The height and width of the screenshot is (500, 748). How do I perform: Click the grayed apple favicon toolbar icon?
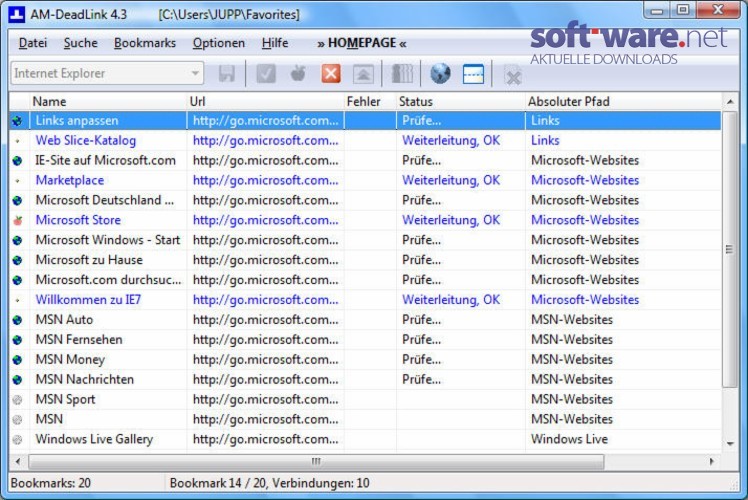click(298, 74)
